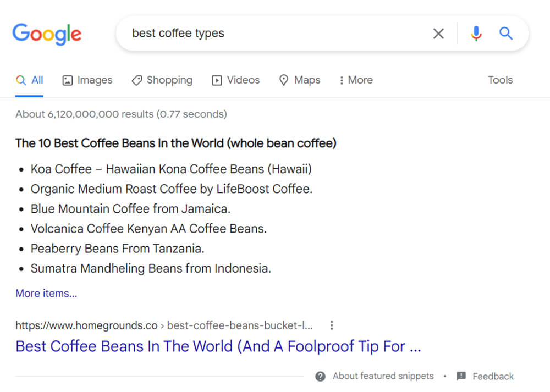
Task: Switch to the Images tab
Action: coord(87,80)
